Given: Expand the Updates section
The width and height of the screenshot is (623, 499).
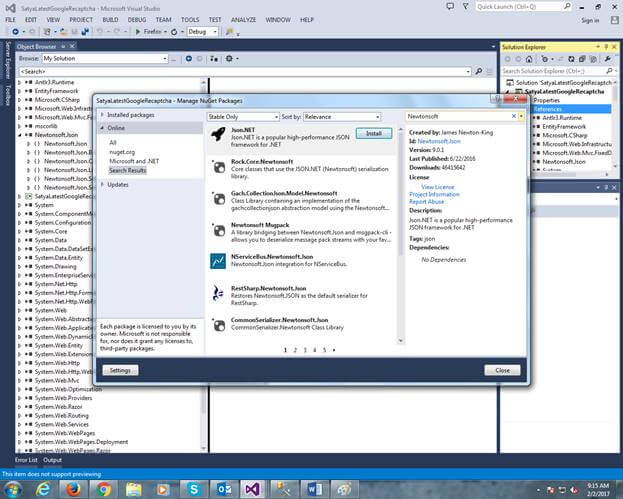Looking at the screenshot, I should [x=102, y=185].
